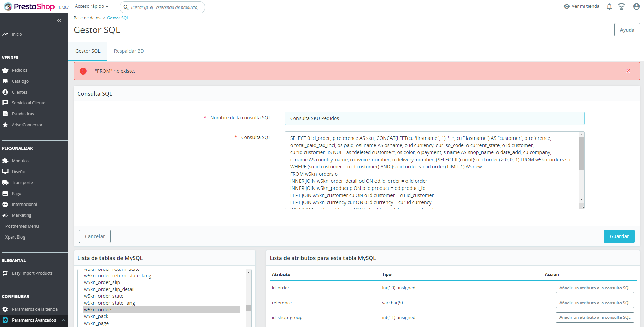Add reference attribute to SQL query
Screen dimensions: 644x327
pyautogui.click(x=595, y=303)
